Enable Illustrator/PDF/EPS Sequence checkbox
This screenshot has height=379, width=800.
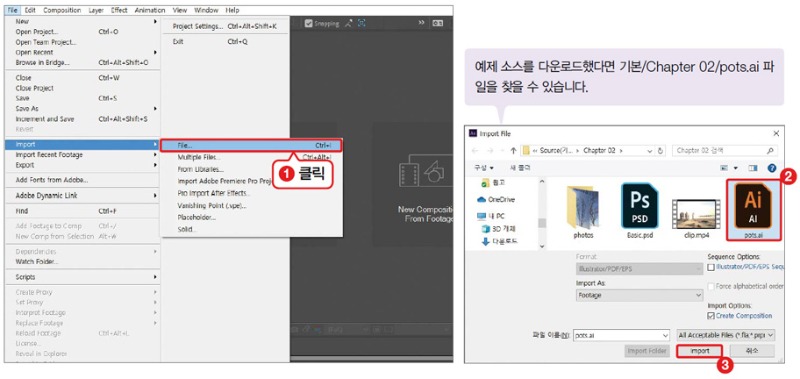click(711, 267)
